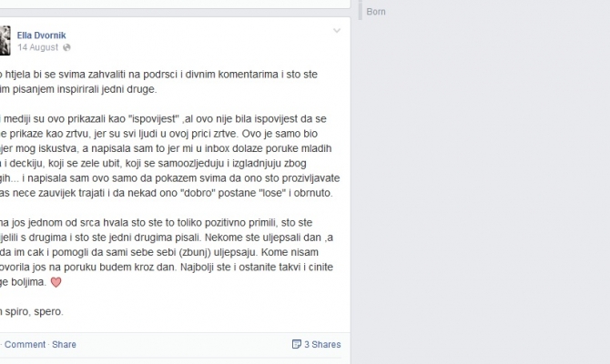
Task: Open the 3 Shares count link
Action: point(322,345)
